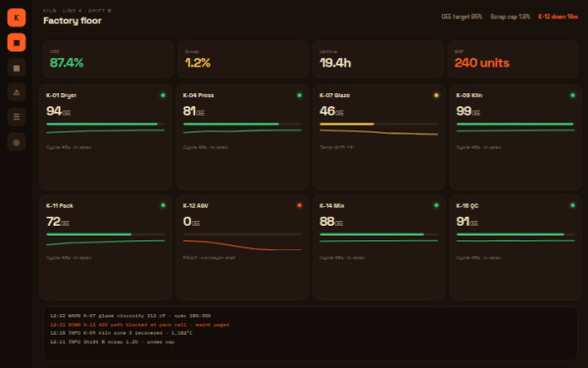The height and width of the screenshot is (368, 588).
Task: Select the red DOWN K-12 AGV log line
Action: [139, 325]
